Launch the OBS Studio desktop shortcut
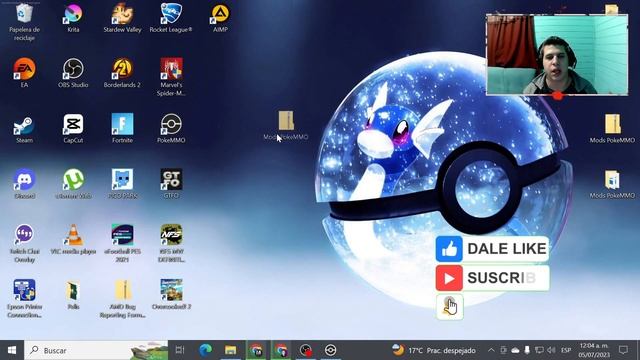 (73, 73)
